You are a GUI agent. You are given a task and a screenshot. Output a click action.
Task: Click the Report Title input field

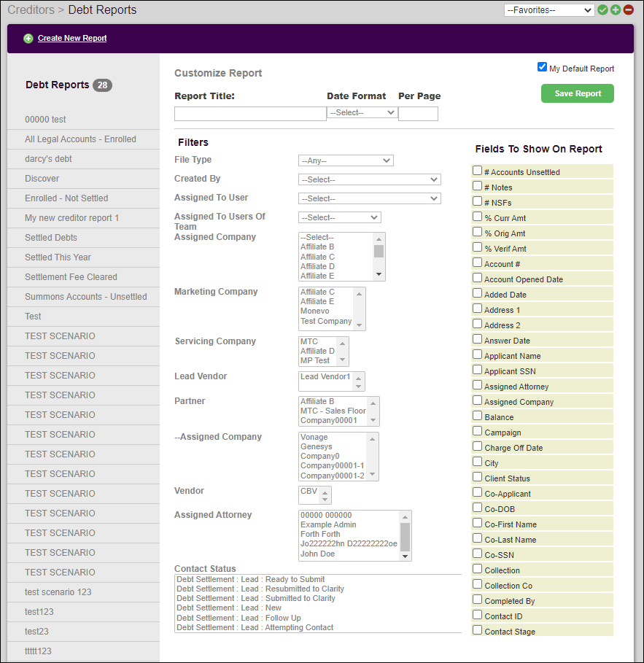[x=249, y=113]
